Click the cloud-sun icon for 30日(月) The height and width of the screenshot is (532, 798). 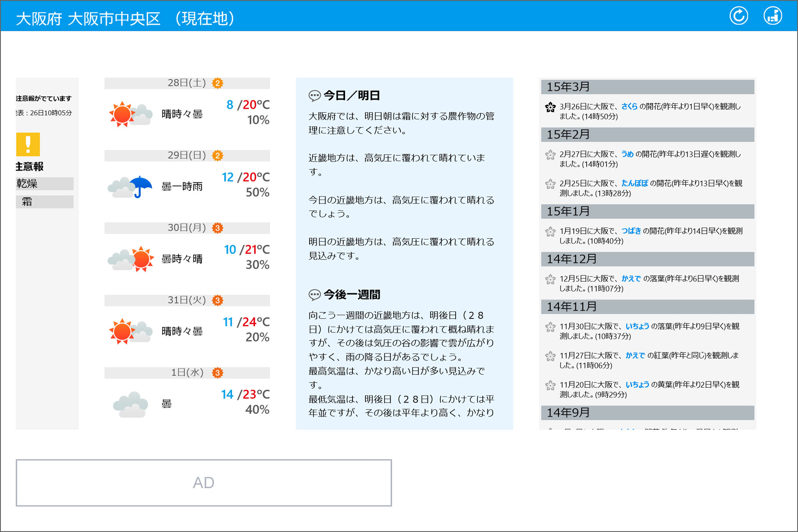pos(130,259)
